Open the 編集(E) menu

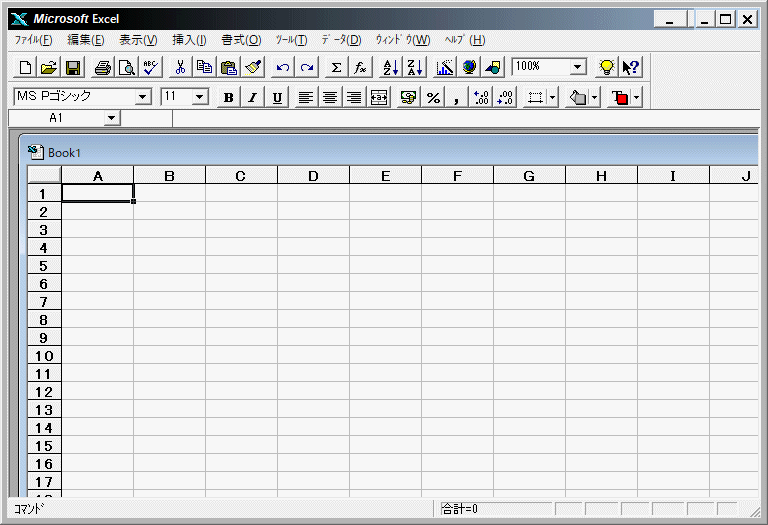tap(86, 40)
